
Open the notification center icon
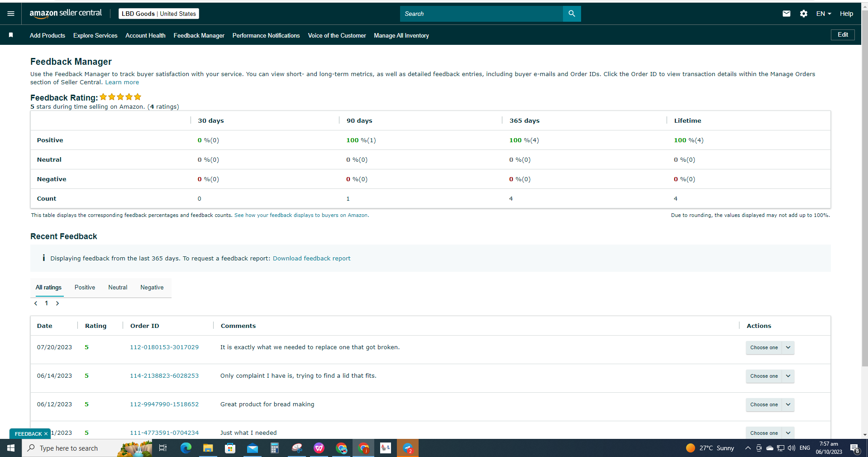pos(854,448)
